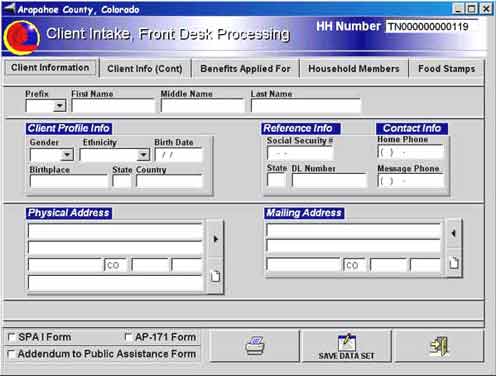Open the Gender dropdown
This screenshot has height=376, width=500.
[68, 155]
